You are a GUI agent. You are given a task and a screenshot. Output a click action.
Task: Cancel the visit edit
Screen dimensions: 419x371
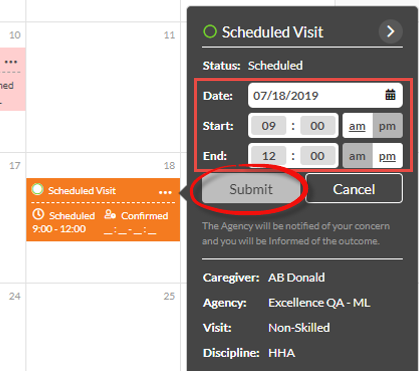354,189
